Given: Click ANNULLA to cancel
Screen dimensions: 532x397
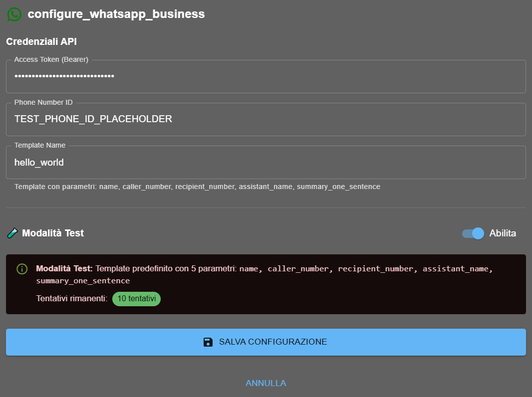Looking at the screenshot, I should click(266, 383).
